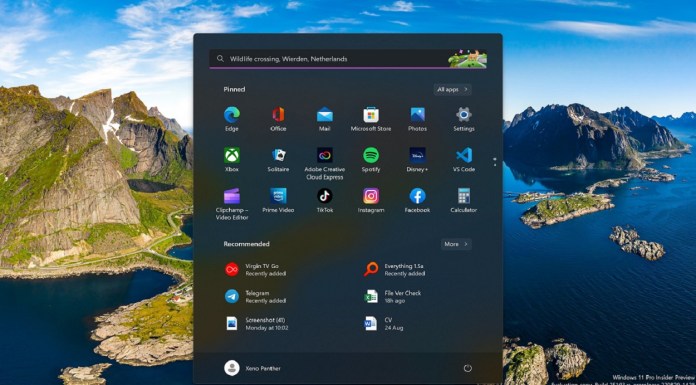
Task: Click the power button icon
Action: click(467, 368)
